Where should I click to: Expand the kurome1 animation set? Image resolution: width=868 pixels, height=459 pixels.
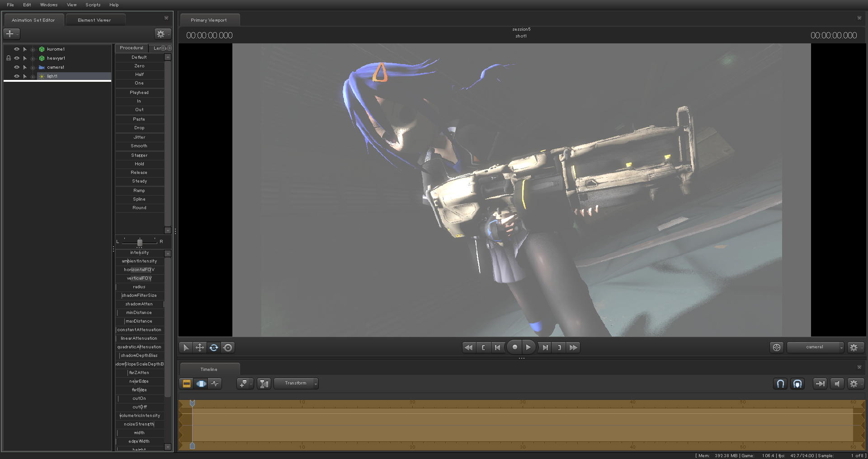[x=33, y=49]
